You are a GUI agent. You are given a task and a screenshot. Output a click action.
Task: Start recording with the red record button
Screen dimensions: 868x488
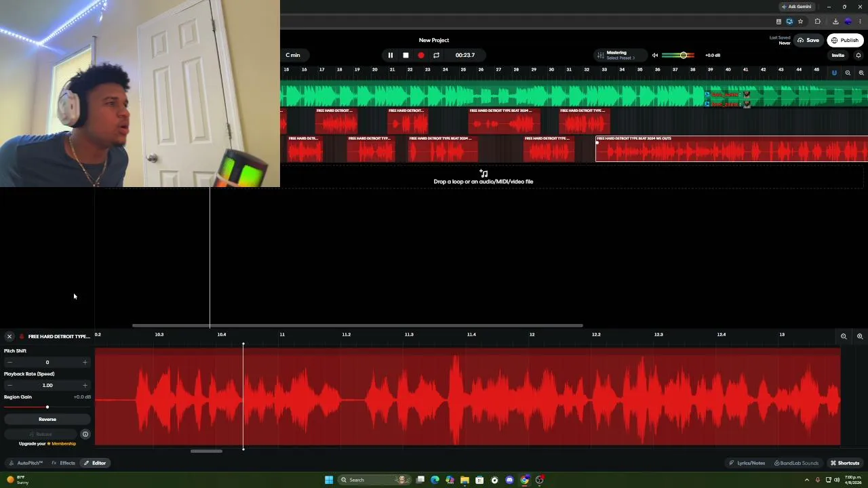click(420, 55)
